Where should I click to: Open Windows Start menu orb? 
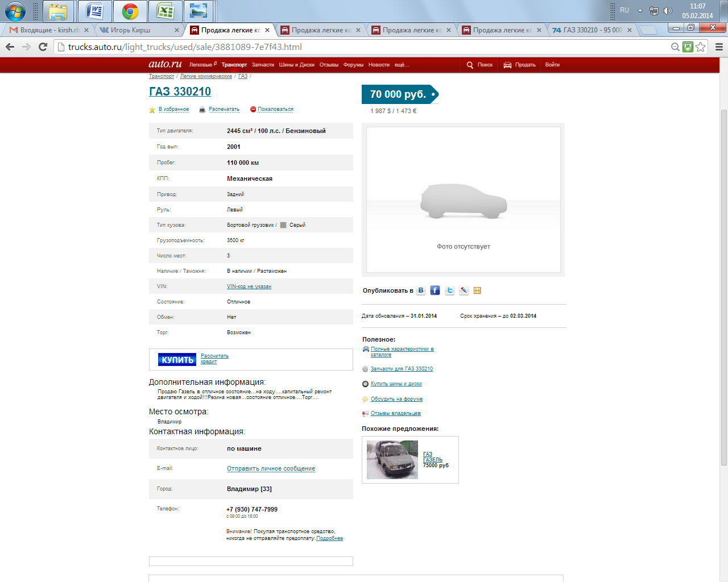[x=15, y=11]
